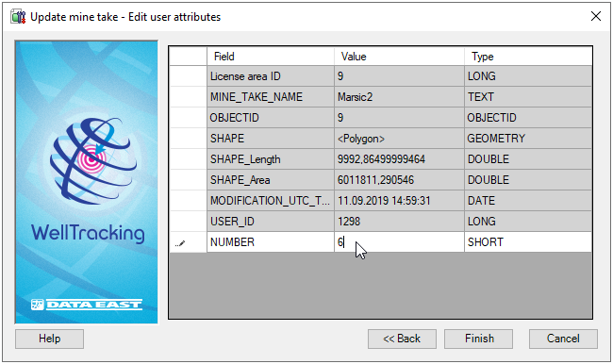613x364 pixels.
Task: Click the GEOMETRY type cell
Action: click(x=528, y=139)
